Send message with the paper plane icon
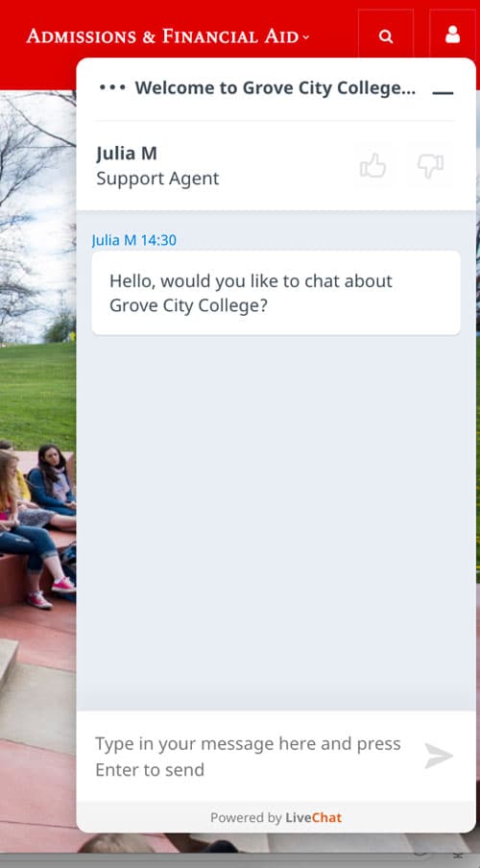The image size is (480, 868). (x=439, y=757)
